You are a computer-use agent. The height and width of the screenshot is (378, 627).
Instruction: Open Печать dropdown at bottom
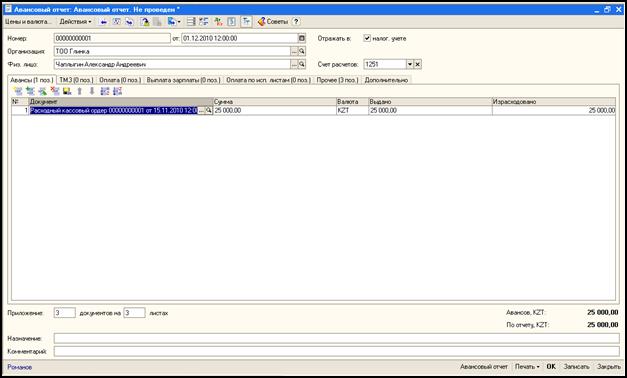[527, 366]
